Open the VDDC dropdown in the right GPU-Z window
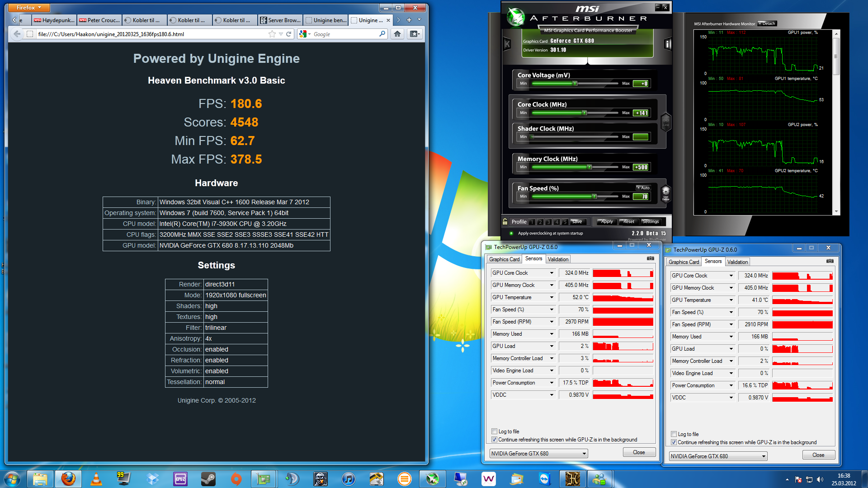 point(731,398)
